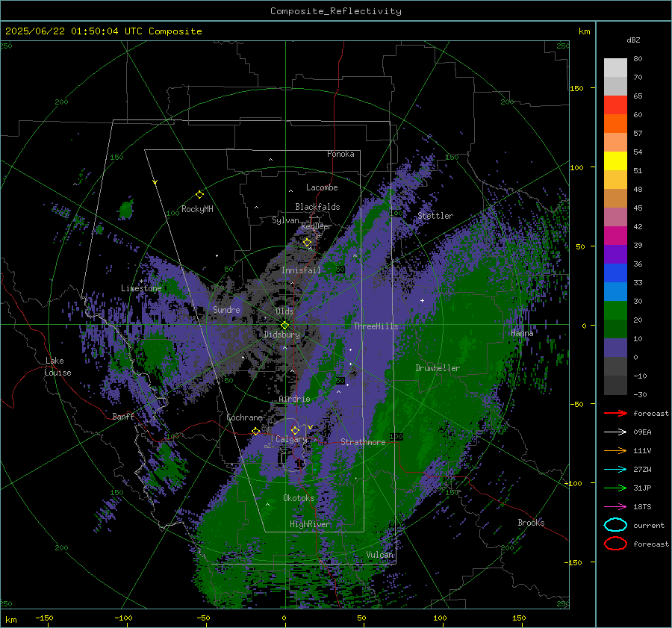Click the yellow diamond marker below Cochrane
Image resolution: width=672 pixels, height=628 pixels.
click(255, 432)
